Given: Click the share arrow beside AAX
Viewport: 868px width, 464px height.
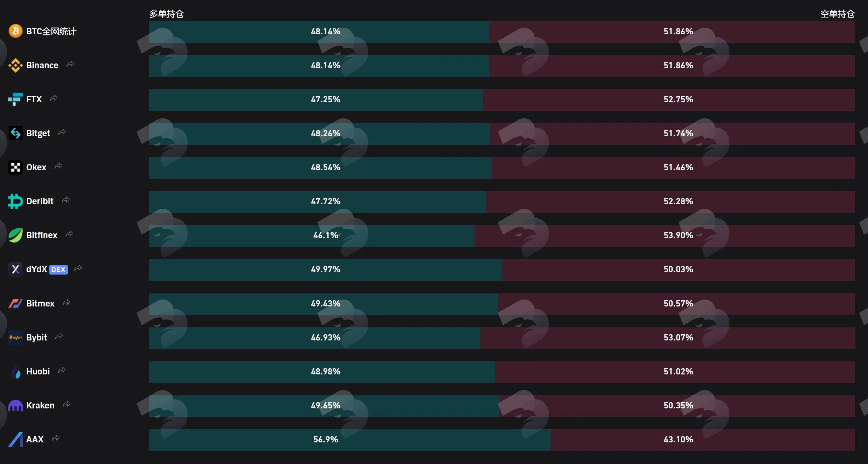Looking at the screenshot, I should 56,438.
